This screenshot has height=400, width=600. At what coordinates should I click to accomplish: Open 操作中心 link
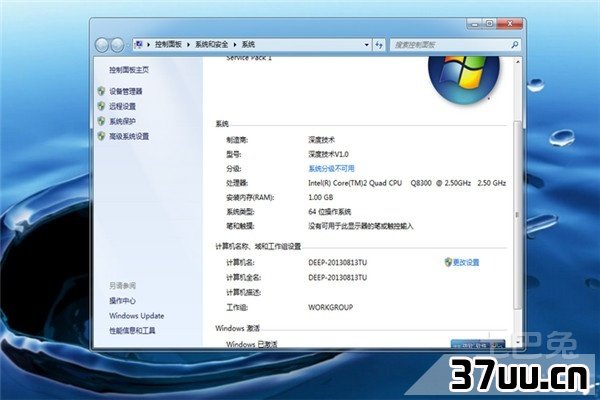tap(122, 300)
